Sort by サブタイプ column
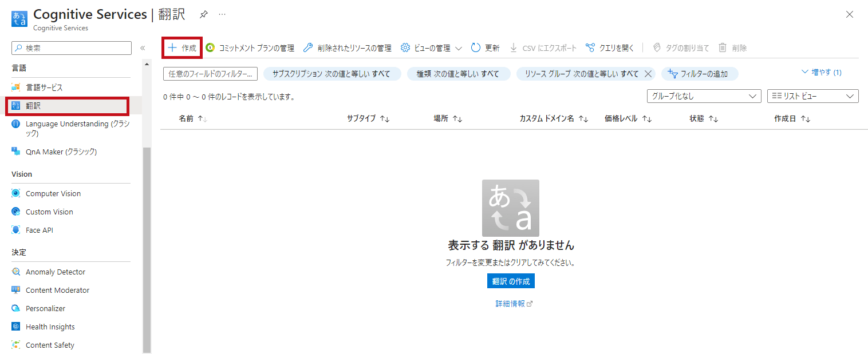 click(x=368, y=118)
